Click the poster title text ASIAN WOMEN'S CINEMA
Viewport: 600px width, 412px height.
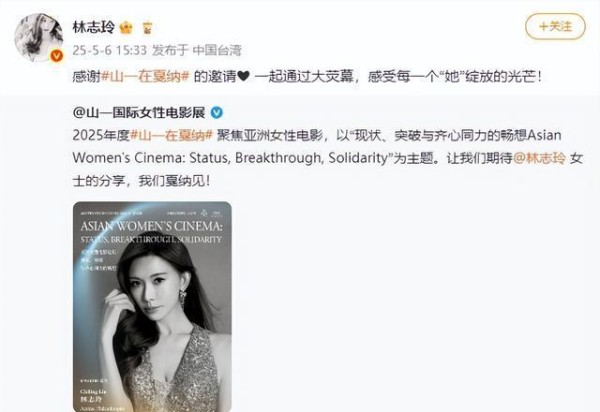[x=151, y=226]
